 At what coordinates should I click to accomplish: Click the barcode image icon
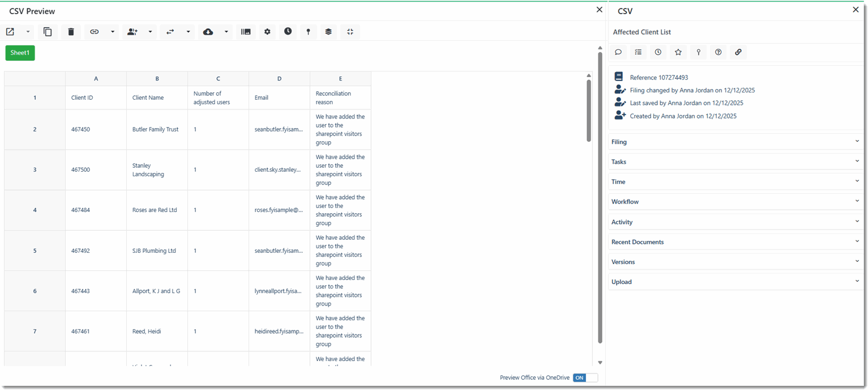(246, 32)
